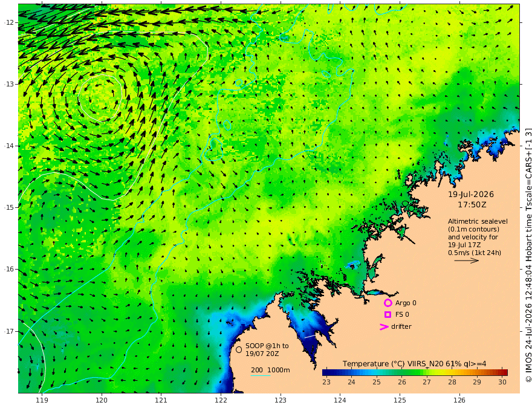This screenshot has width=532, height=411.
Task: Click the colorbar tick label 28
Action: [452, 382]
